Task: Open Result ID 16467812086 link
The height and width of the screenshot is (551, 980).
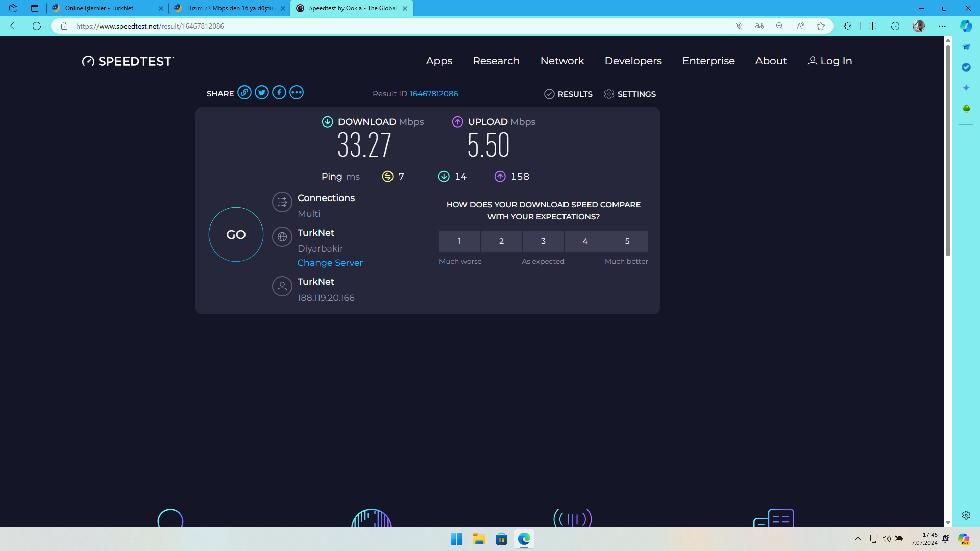Action: click(434, 94)
